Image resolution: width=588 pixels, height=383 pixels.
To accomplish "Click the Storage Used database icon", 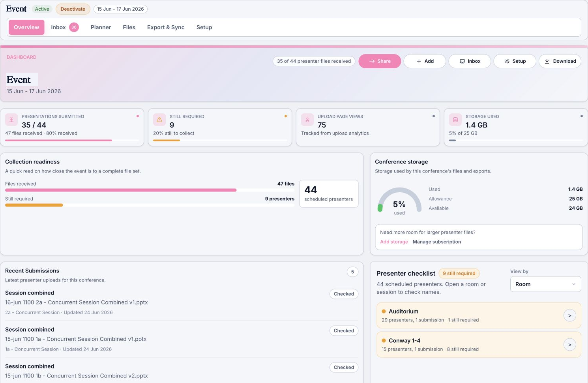I will (455, 120).
